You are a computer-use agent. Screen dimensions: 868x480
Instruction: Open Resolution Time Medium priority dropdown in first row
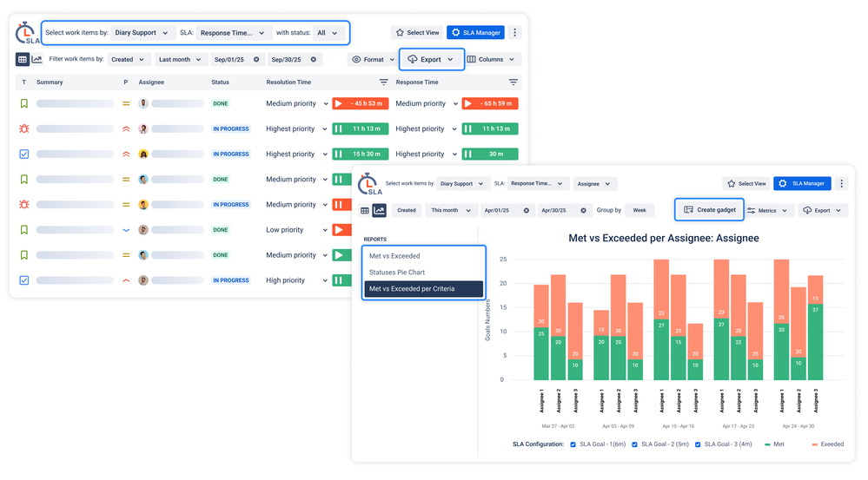(x=297, y=103)
